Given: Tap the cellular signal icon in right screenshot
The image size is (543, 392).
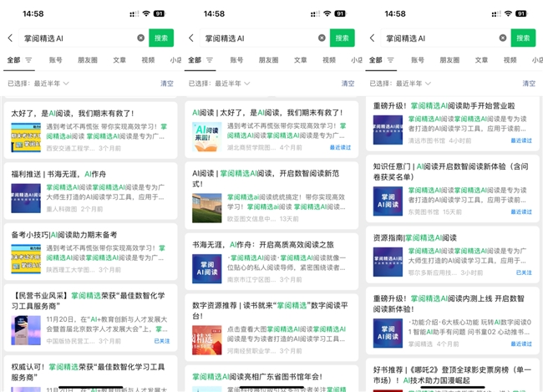Looking at the screenshot, I should click(496, 14).
